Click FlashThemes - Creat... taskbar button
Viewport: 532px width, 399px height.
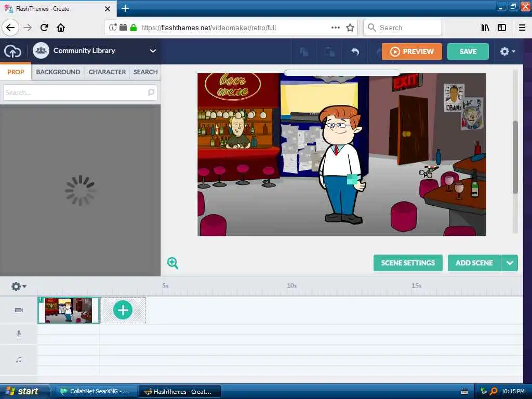tap(179, 392)
